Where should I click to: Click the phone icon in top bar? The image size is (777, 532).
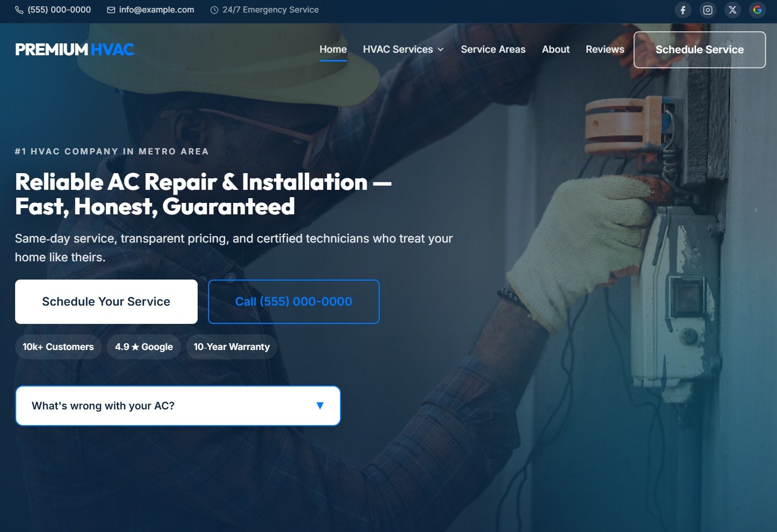coord(19,10)
